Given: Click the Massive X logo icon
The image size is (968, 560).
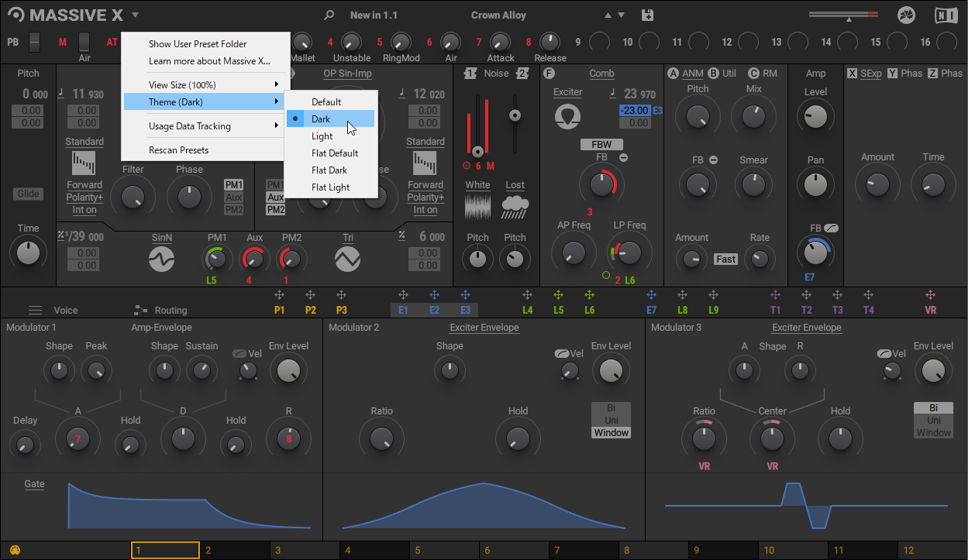Looking at the screenshot, I should click(x=16, y=15).
